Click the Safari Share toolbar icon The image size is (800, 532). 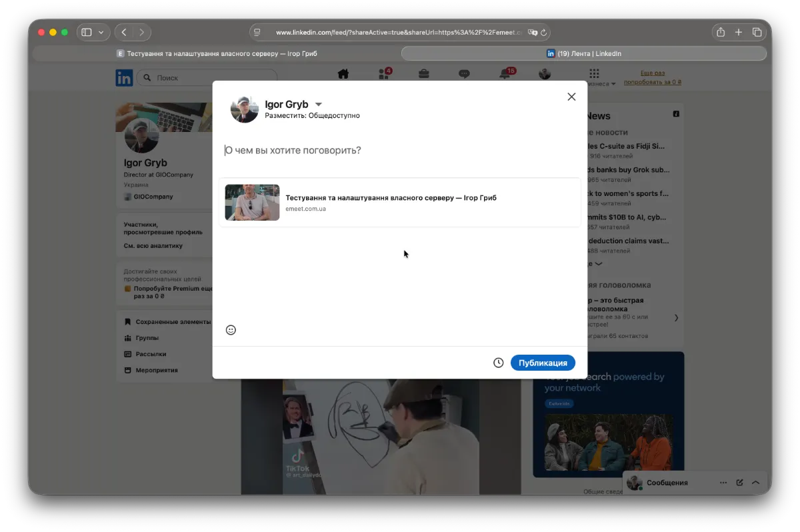(x=721, y=32)
